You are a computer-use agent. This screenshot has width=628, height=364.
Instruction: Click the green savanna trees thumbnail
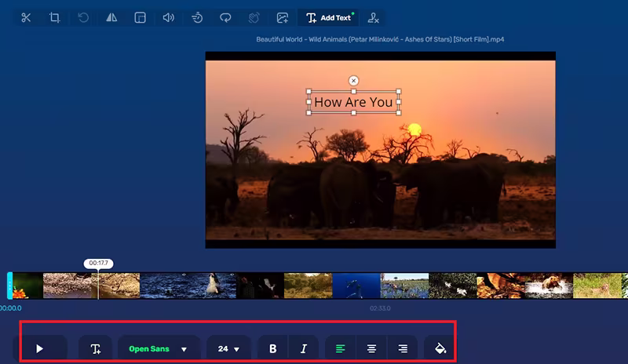coord(308,286)
